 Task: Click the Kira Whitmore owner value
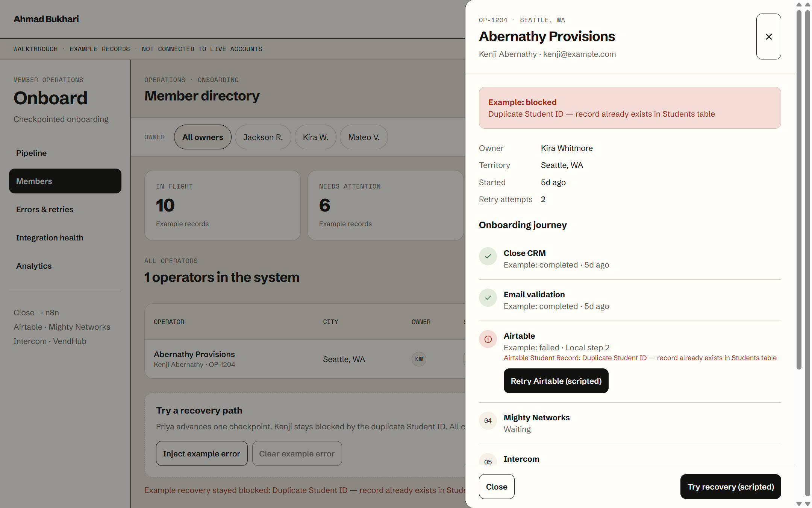click(567, 148)
